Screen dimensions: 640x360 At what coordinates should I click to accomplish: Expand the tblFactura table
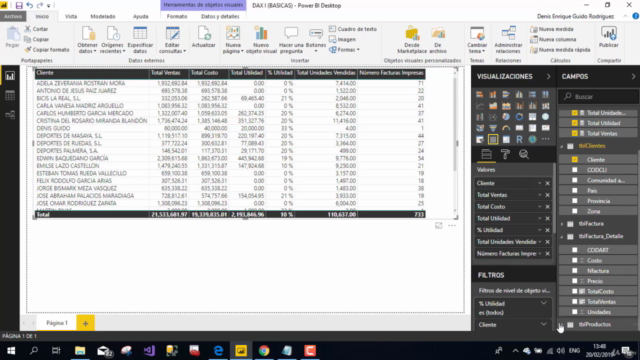click(562, 224)
